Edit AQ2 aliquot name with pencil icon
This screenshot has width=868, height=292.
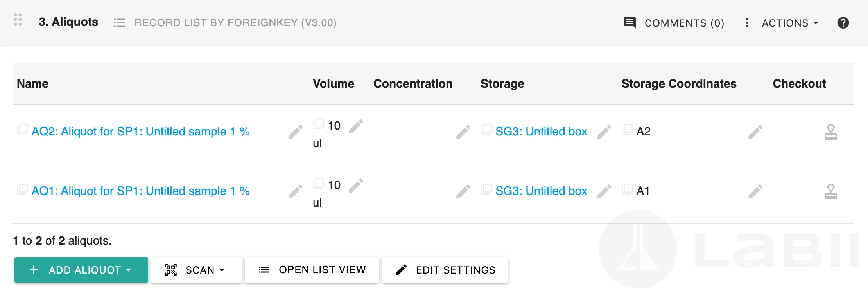(x=296, y=132)
